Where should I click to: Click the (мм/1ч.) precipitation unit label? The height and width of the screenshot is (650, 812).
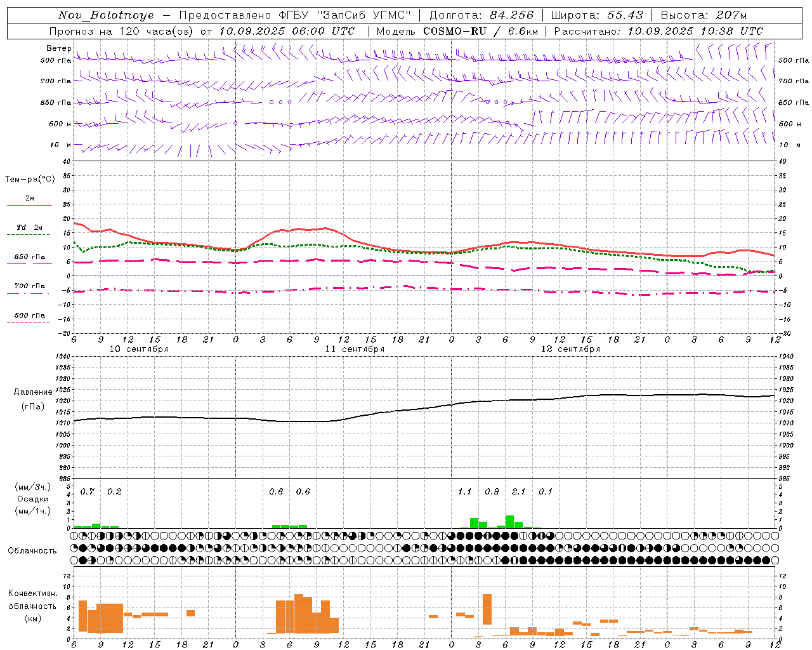click(33, 511)
